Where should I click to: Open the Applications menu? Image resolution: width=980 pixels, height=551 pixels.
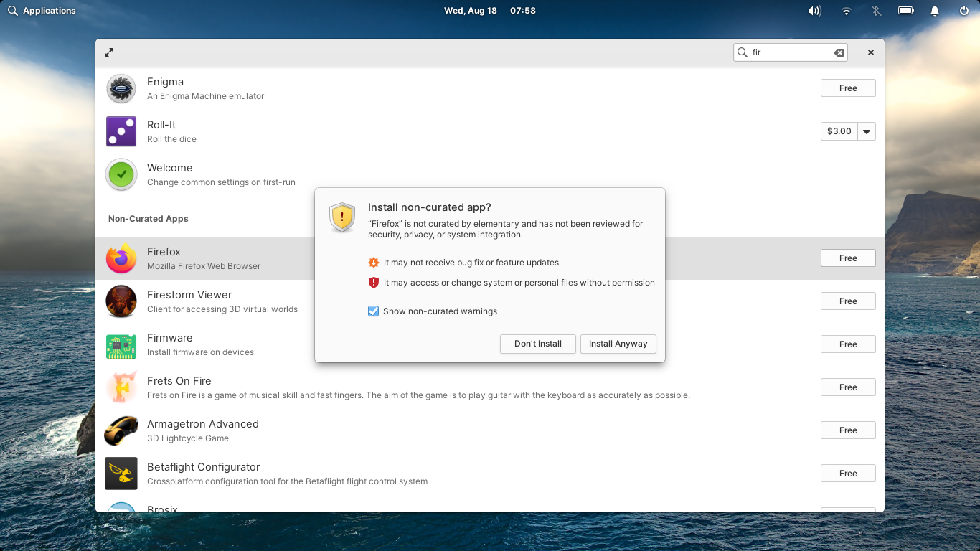pos(42,11)
